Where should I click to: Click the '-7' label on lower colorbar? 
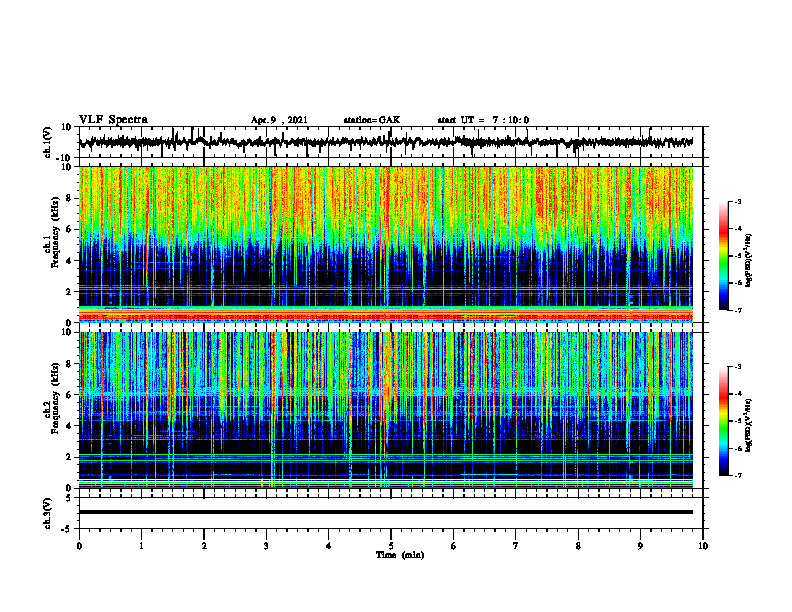738,476
